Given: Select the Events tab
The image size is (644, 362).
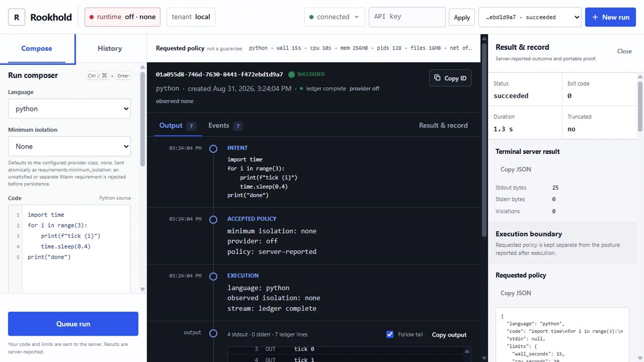Looking at the screenshot, I should 225,126.
